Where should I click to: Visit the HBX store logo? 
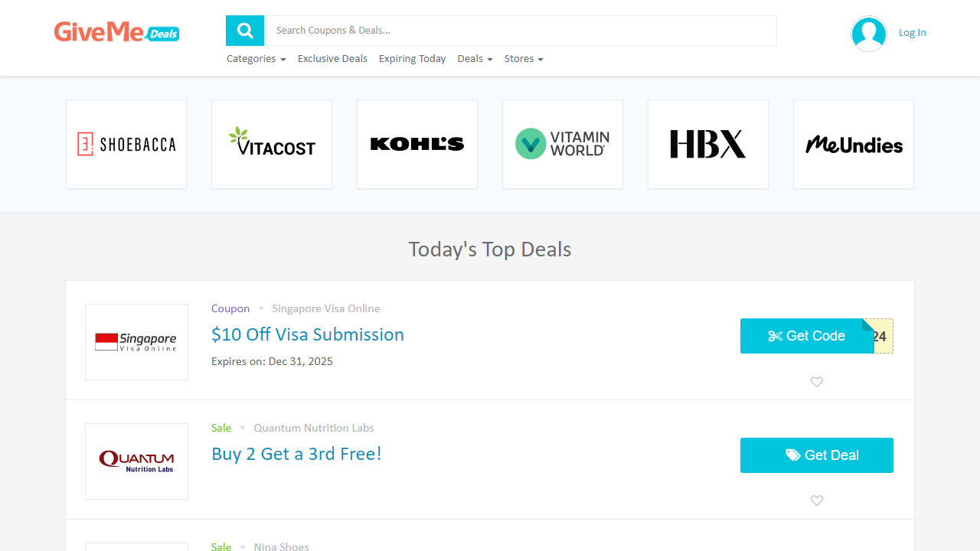point(708,144)
